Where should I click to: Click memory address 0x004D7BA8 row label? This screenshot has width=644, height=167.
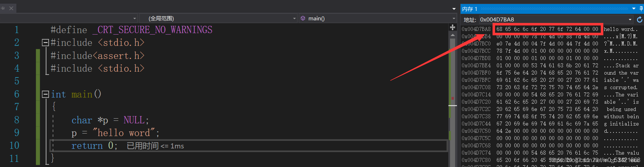pyautogui.click(x=476, y=29)
